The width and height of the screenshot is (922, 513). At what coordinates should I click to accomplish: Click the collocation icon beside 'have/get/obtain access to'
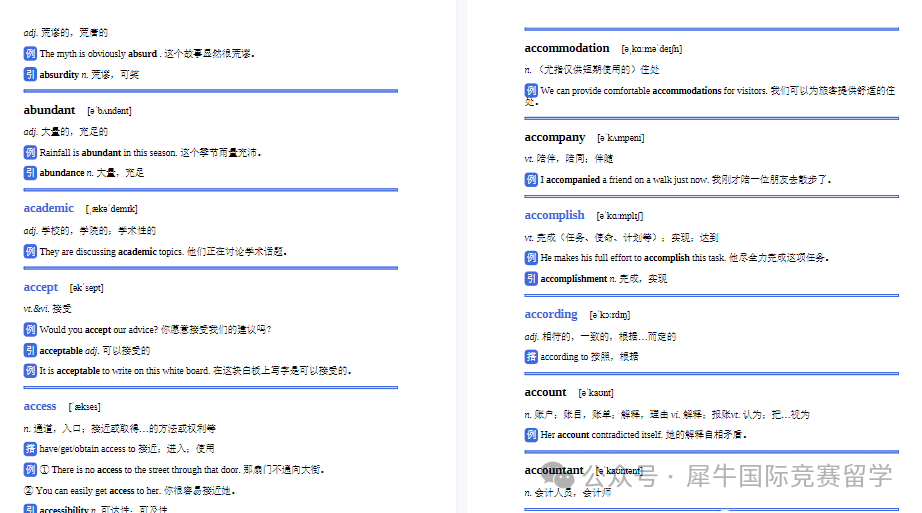click(x=30, y=449)
